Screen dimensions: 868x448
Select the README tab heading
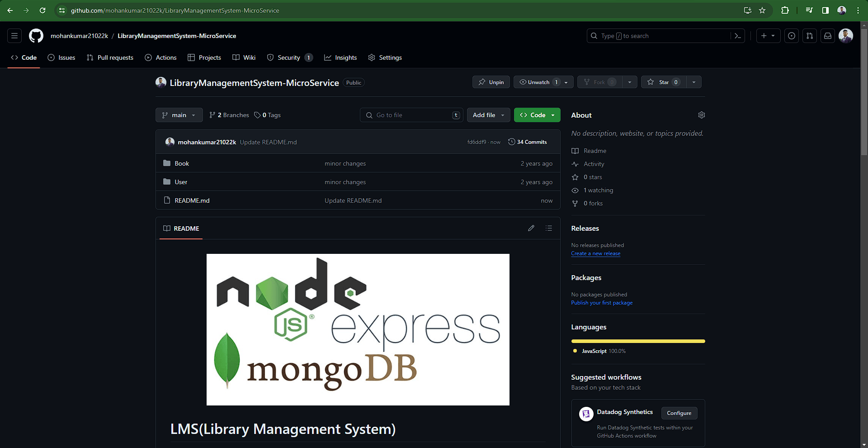tap(181, 228)
